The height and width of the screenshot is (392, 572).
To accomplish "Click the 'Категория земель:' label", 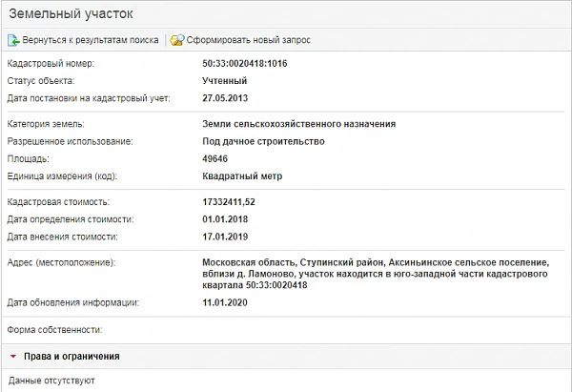I will coord(46,124).
